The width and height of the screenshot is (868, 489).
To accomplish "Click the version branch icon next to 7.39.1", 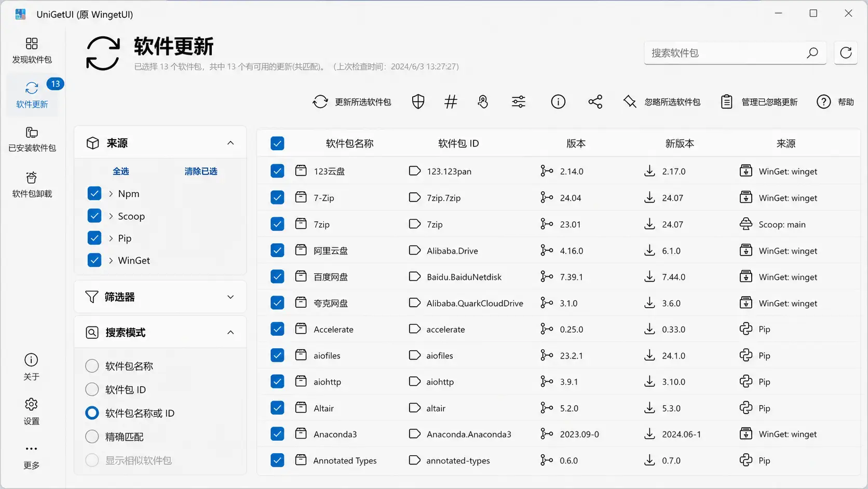I will click(547, 276).
